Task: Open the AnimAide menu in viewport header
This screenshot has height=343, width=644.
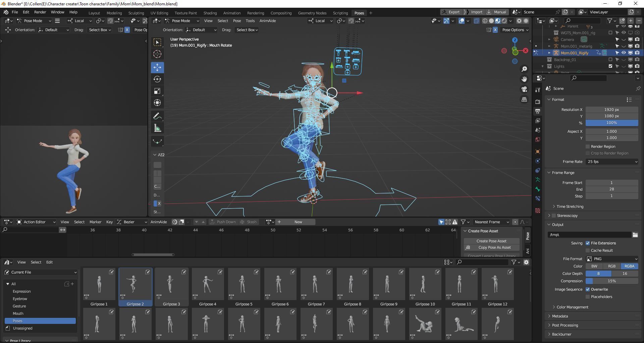Action: tap(268, 21)
